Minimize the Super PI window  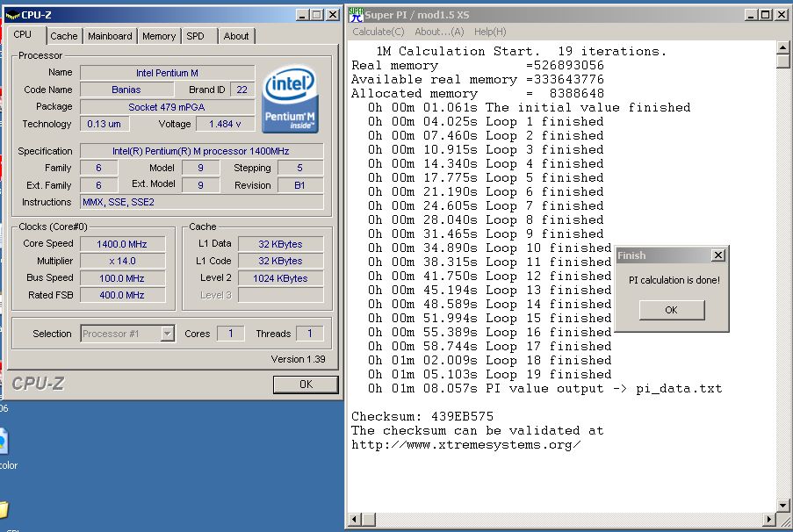[x=752, y=15]
